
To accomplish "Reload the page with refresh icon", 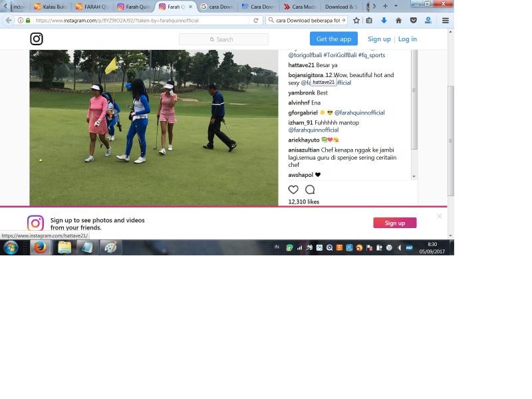I will click(x=256, y=21).
